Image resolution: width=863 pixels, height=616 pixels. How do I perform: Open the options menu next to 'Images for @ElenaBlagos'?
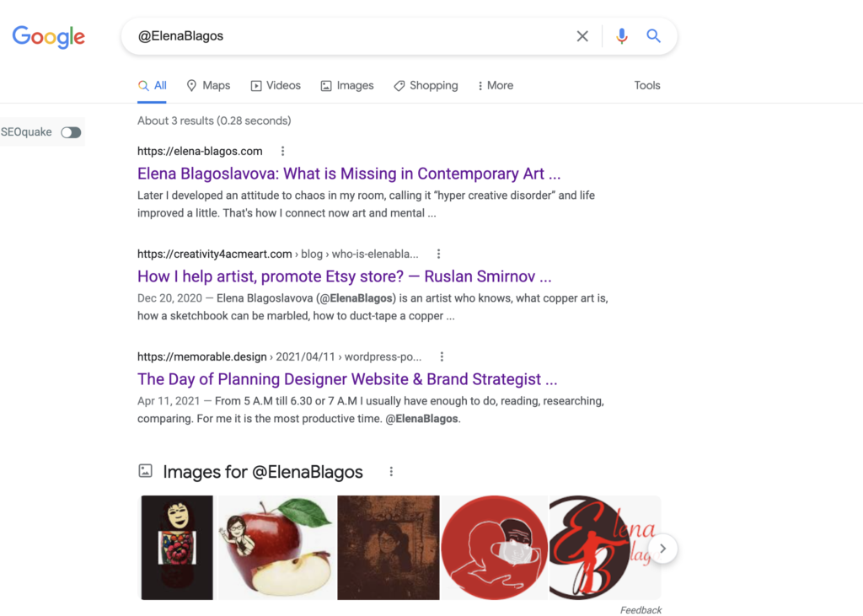391,471
